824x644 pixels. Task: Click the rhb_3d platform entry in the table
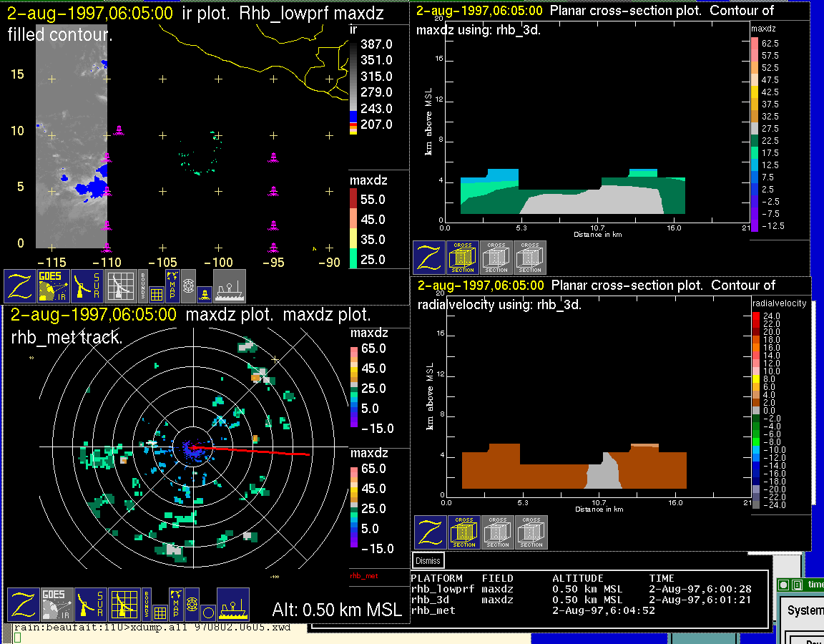click(x=428, y=600)
